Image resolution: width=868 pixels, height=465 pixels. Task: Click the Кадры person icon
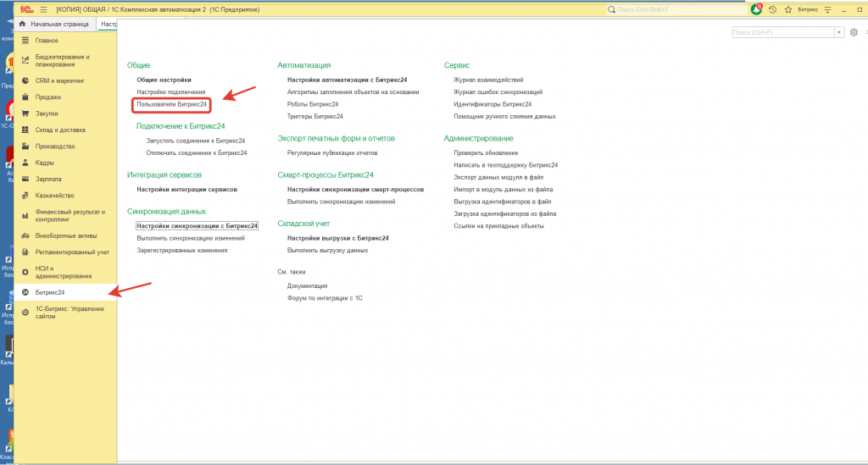25,163
